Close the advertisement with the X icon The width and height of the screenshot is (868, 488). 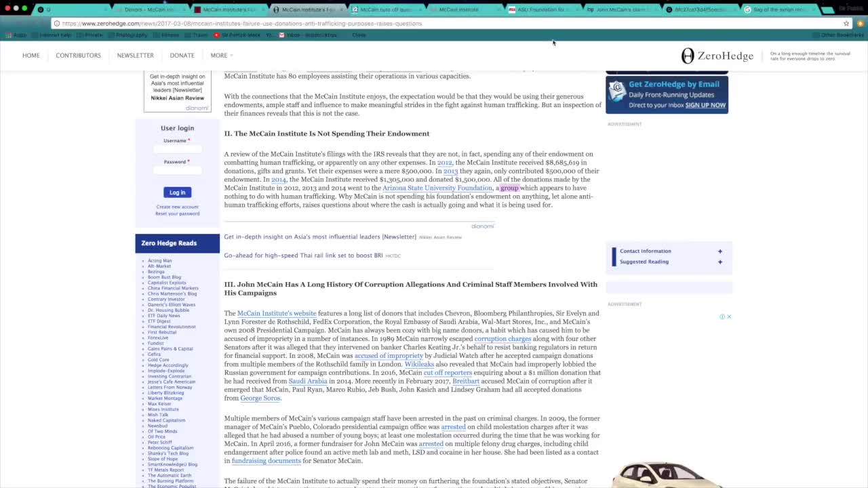729,317
